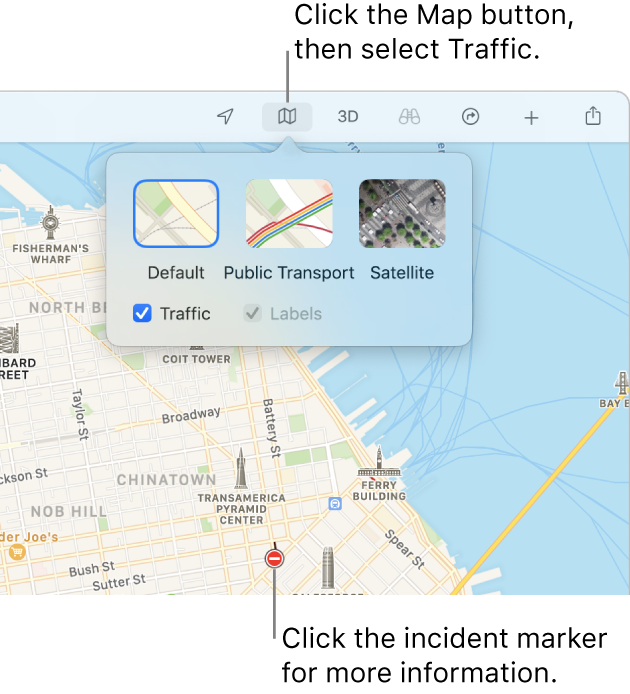
Task: Click the plus add button in toolbar
Action: (531, 118)
